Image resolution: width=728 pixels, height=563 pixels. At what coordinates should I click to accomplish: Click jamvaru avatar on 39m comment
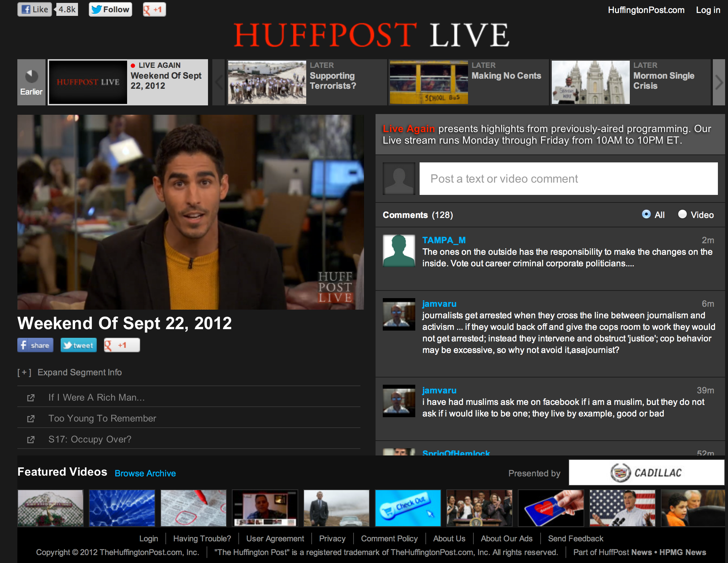pyautogui.click(x=399, y=401)
